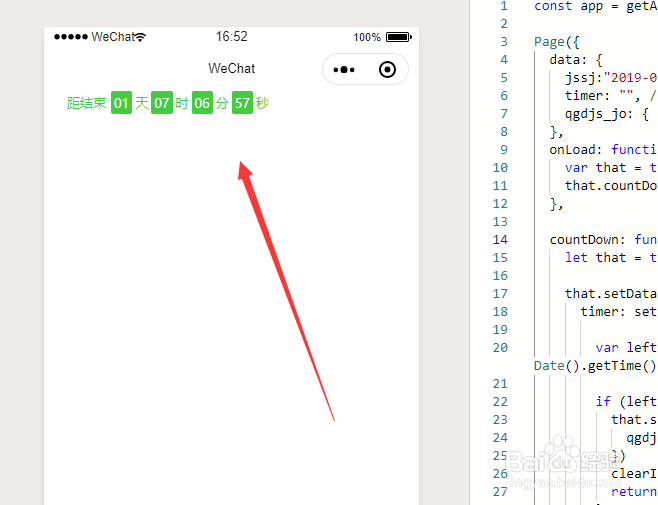Click the green minutes box showing 06
The height and width of the screenshot is (505, 658).
(202, 103)
